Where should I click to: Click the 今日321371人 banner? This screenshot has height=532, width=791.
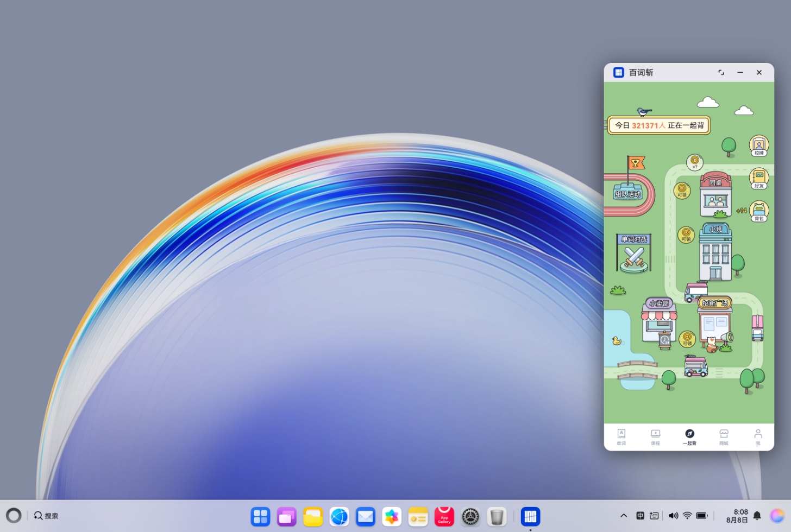tap(658, 125)
